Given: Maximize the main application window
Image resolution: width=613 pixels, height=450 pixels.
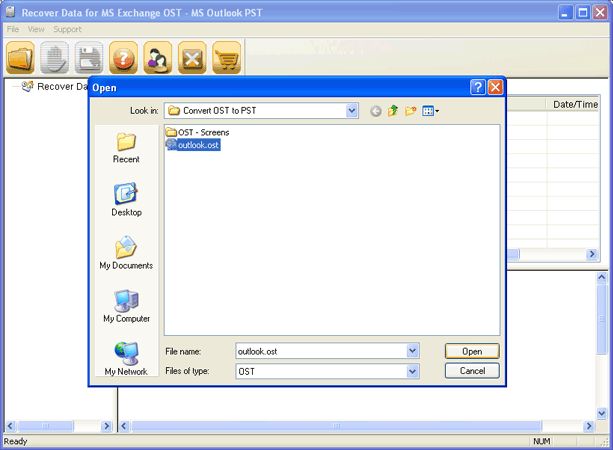Looking at the screenshot, I should click(x=583, y=13).
